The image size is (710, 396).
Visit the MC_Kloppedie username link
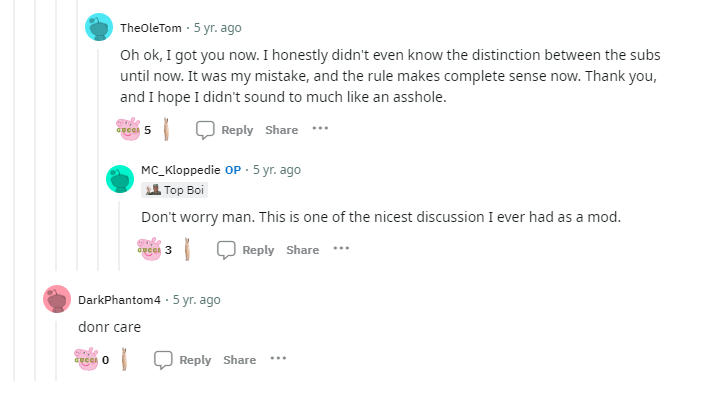181,170
